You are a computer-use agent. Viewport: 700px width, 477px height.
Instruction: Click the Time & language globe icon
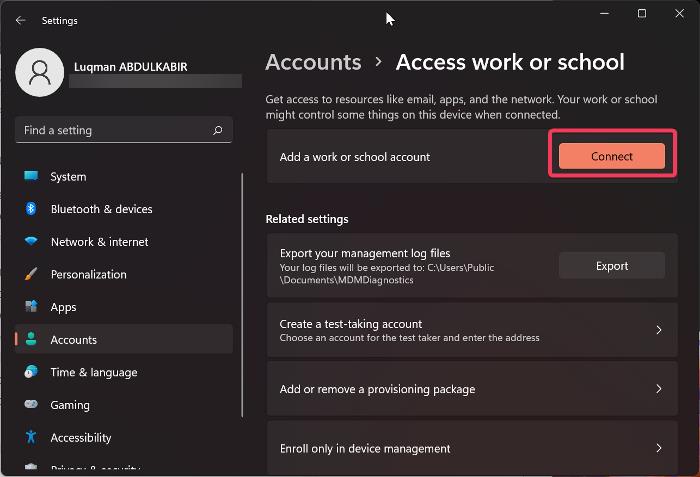31,372
